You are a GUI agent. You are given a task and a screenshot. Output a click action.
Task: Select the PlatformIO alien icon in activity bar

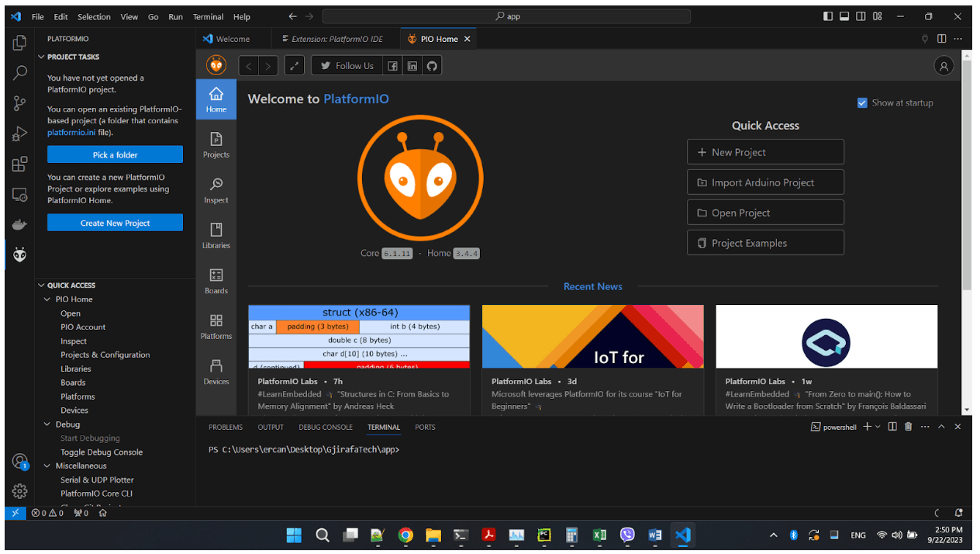[20, 254]
